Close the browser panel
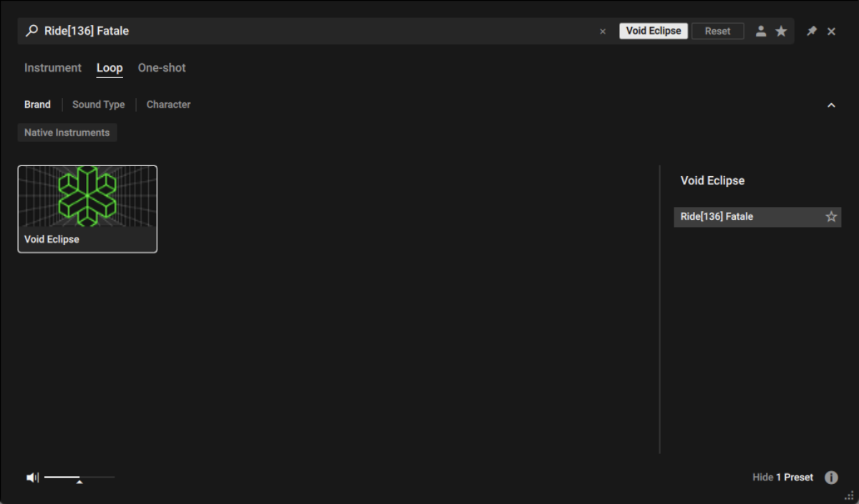 [x=831, y=31]
